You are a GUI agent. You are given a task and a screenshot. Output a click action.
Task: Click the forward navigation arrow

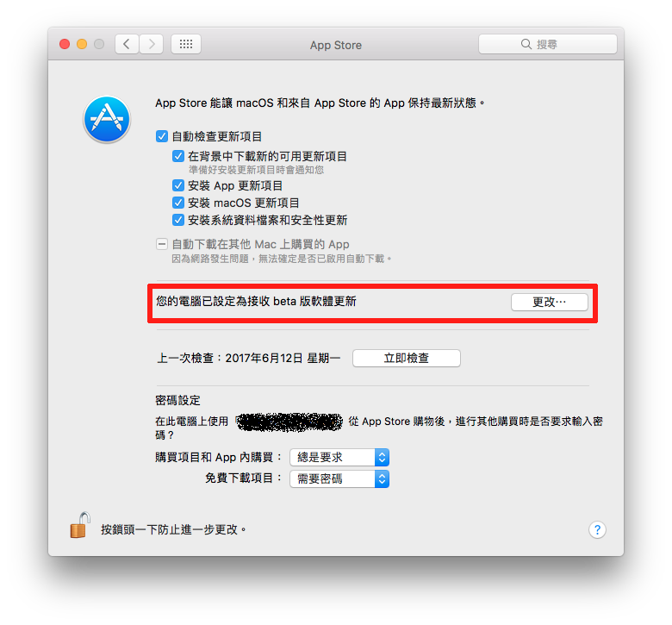point(152,44)
